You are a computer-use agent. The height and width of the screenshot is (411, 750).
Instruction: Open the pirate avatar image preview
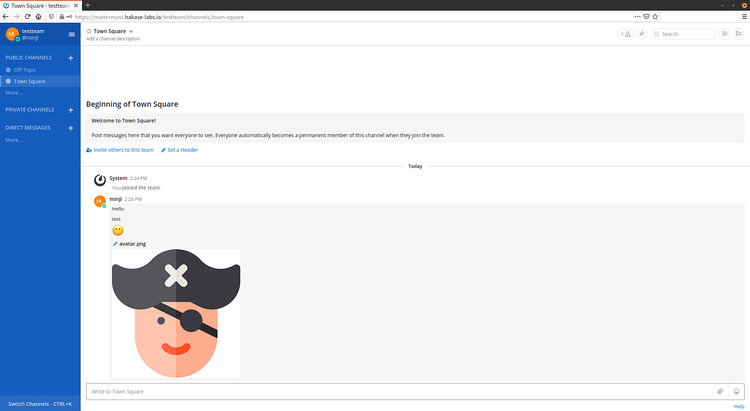tap(176, 313)
